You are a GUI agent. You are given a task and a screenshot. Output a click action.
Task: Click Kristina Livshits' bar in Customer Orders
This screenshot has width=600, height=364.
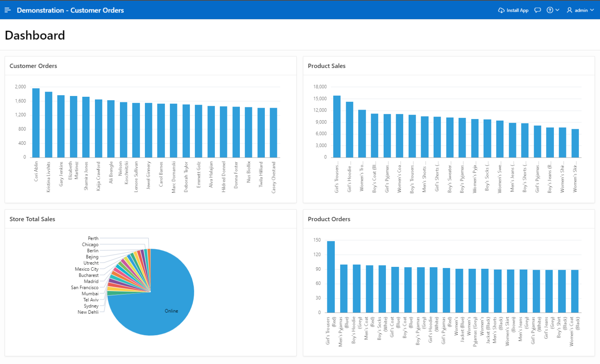pos(48,125)
